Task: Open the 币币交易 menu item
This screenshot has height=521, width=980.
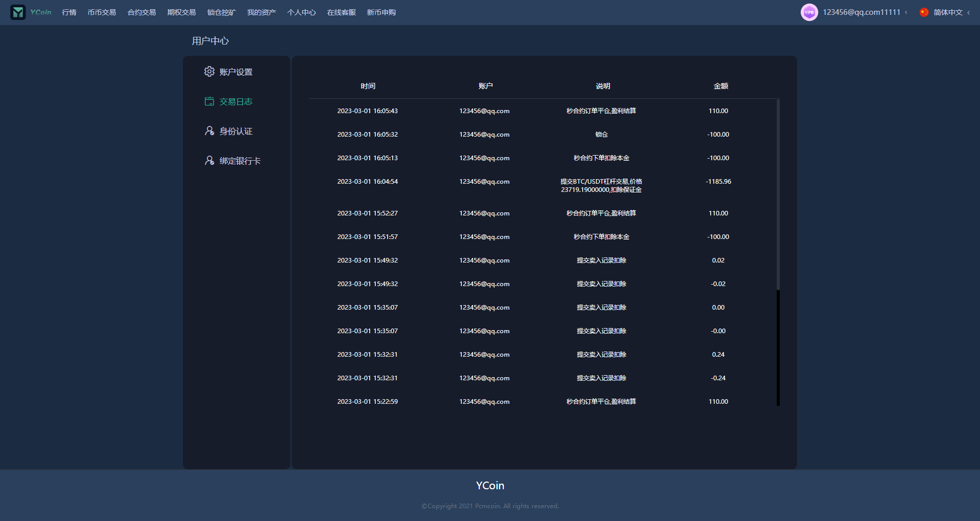Action: click(101, 12)
